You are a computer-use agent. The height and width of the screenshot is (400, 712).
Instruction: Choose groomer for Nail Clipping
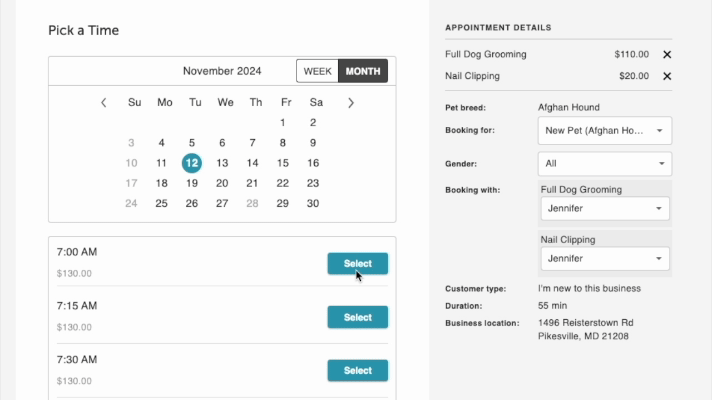coord(604,259)
